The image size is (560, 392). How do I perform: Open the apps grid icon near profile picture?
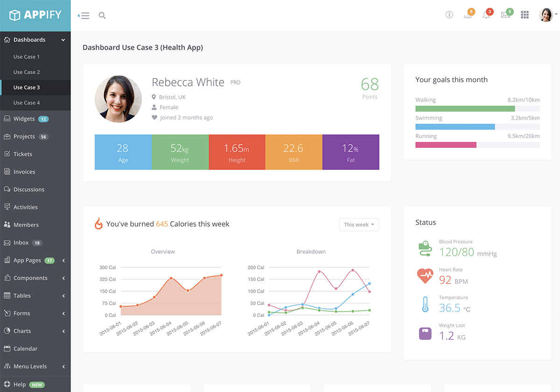[525, 14]
